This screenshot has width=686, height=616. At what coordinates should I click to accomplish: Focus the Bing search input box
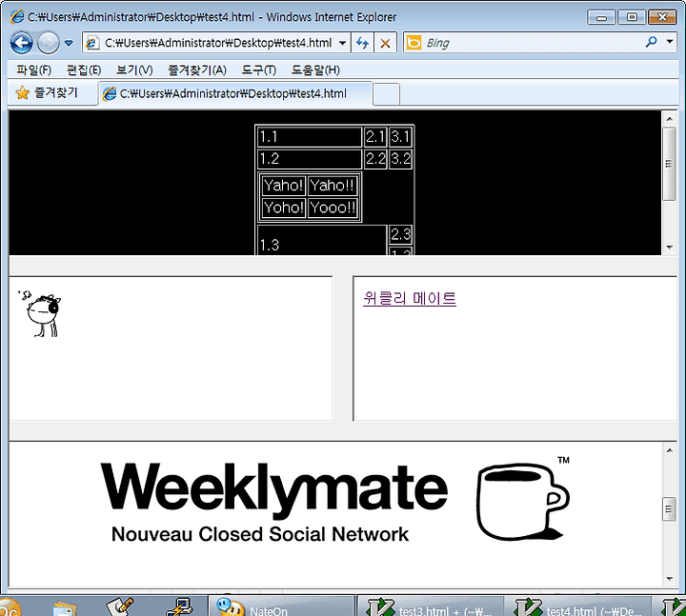533,43
